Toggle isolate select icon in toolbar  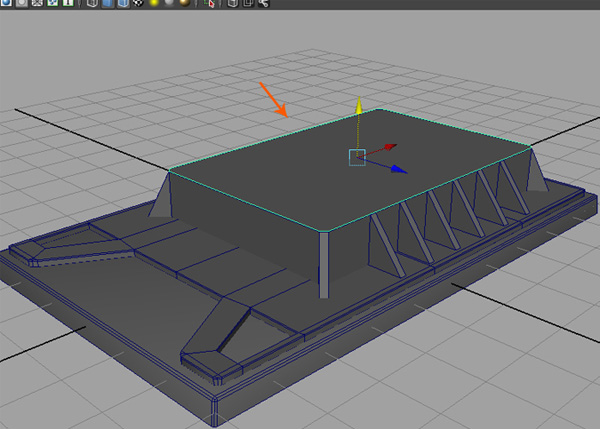209,3
